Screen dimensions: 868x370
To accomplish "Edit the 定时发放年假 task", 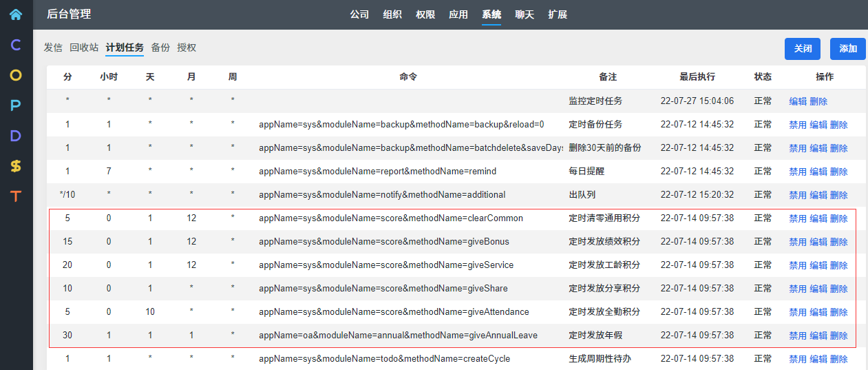I will [x=818, y=336].
